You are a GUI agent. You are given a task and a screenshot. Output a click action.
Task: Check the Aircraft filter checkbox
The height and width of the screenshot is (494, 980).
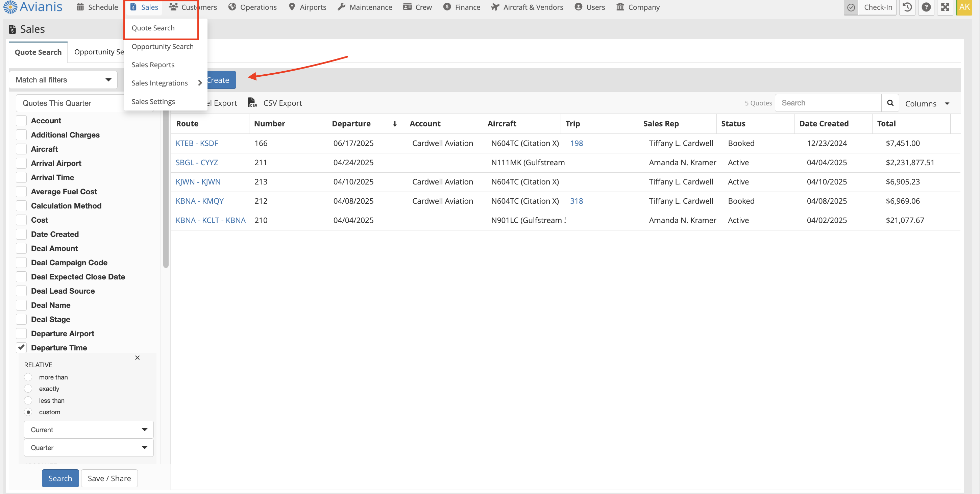point(21,149)
